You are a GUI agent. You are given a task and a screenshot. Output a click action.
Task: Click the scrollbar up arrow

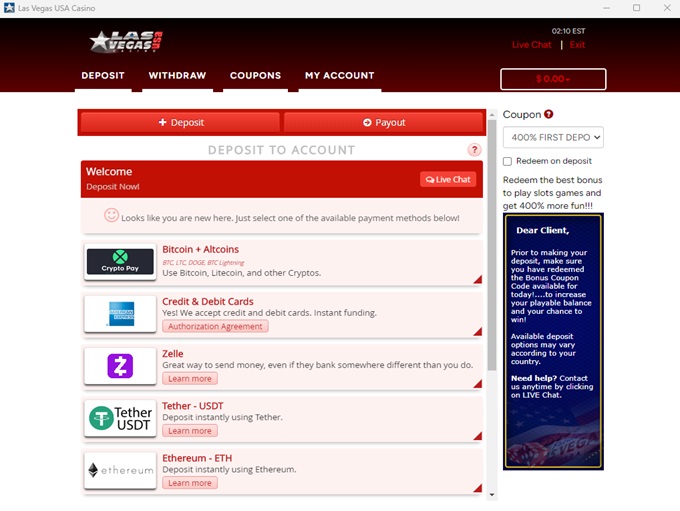pyautogui.click(x=492, y=115)
